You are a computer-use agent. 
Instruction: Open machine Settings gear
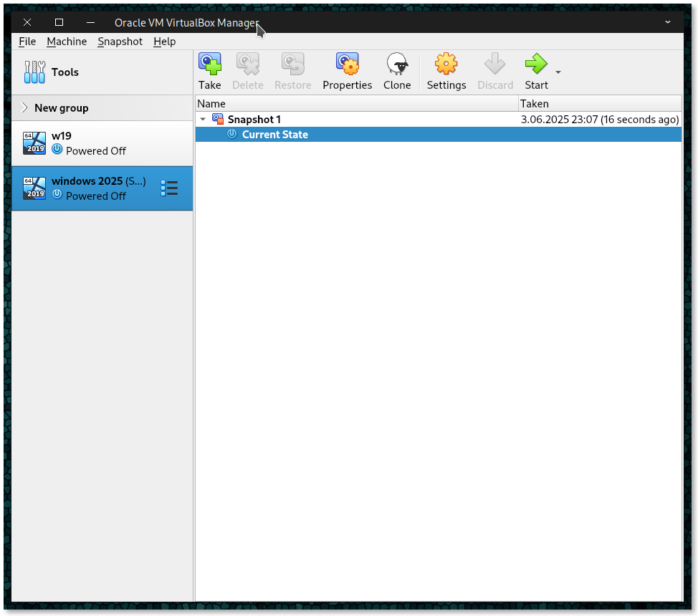click(446, 72)
